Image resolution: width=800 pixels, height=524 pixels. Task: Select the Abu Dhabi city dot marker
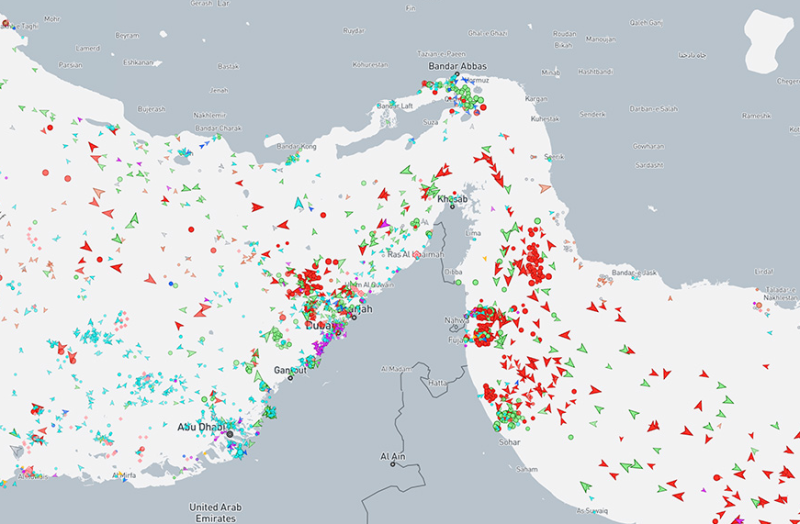click(229, 433)
